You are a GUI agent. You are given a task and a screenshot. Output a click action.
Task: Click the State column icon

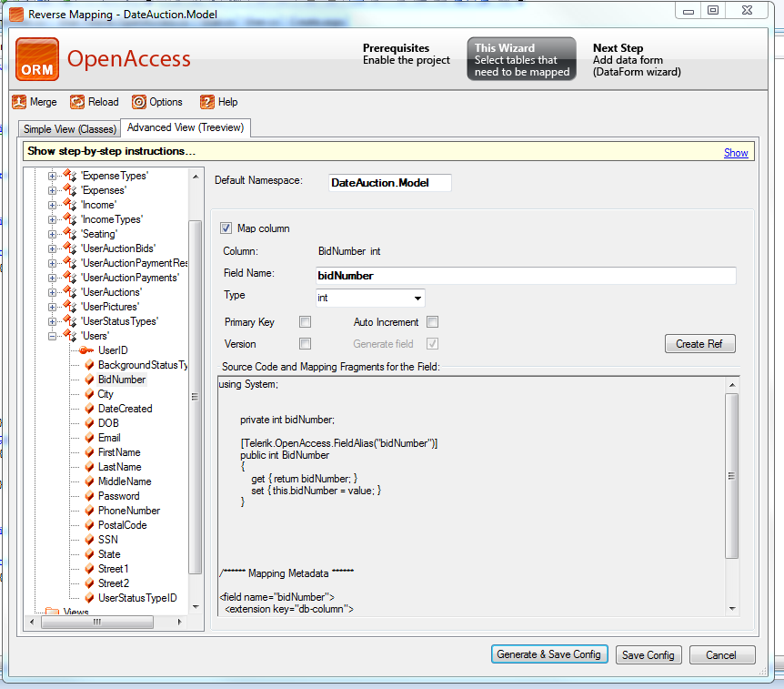[x=89, y=554]
